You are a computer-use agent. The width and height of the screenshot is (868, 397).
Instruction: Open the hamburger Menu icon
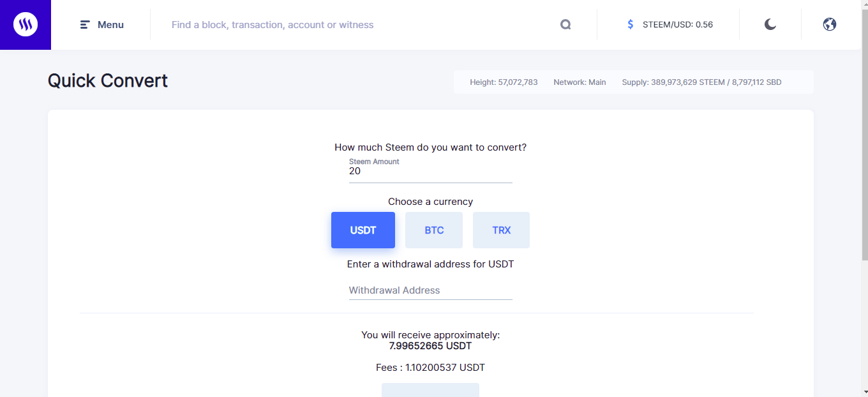pyautogui.click(x=85, y=25)
